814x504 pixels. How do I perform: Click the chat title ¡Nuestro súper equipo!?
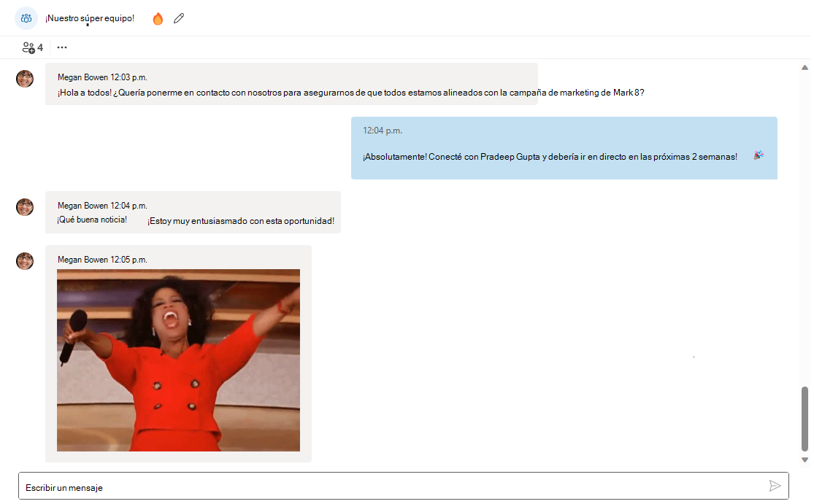tap(89, 18)
